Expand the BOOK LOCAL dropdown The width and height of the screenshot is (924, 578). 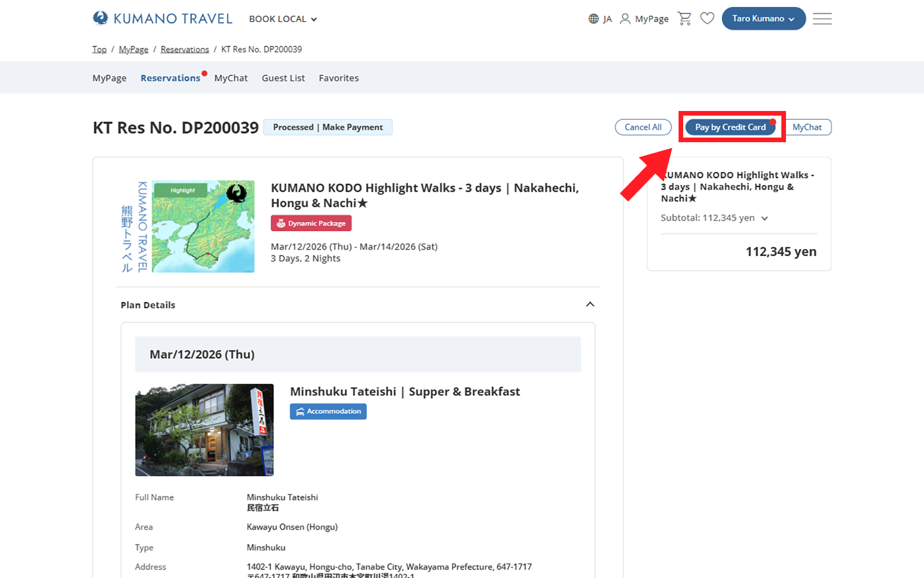283,19
